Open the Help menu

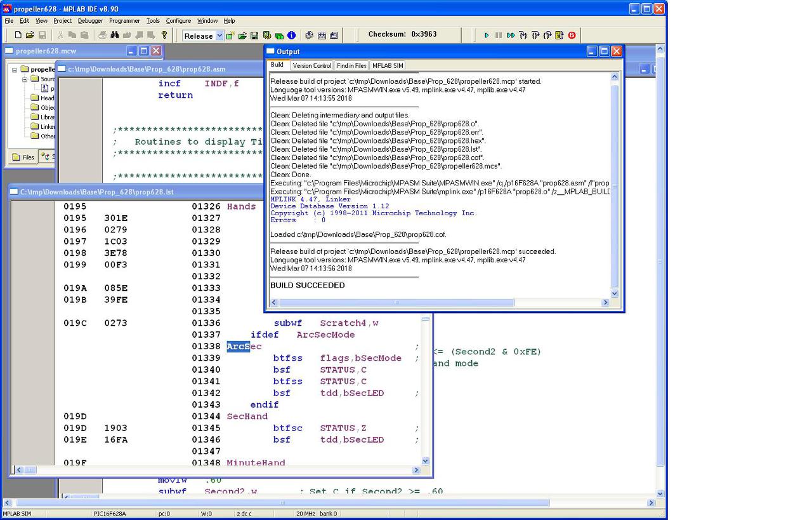point(229,21)
